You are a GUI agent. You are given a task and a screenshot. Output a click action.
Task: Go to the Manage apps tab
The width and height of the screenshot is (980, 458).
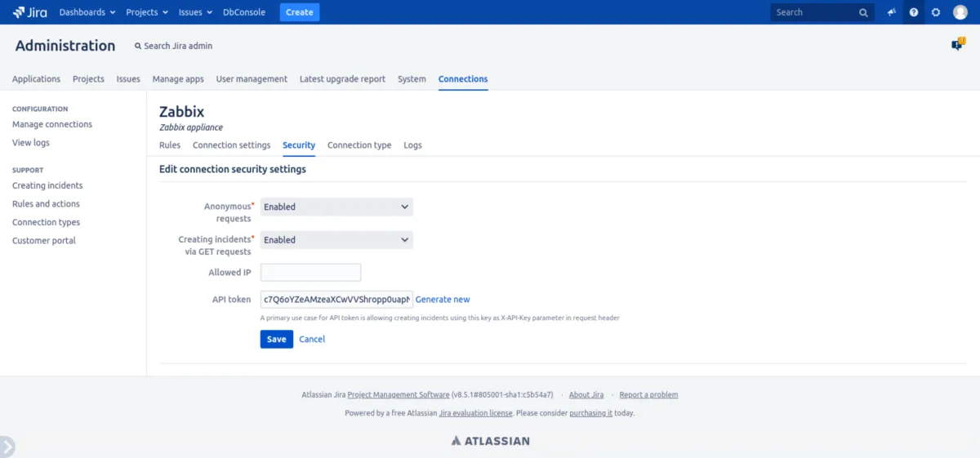click(x=178, y=79)
